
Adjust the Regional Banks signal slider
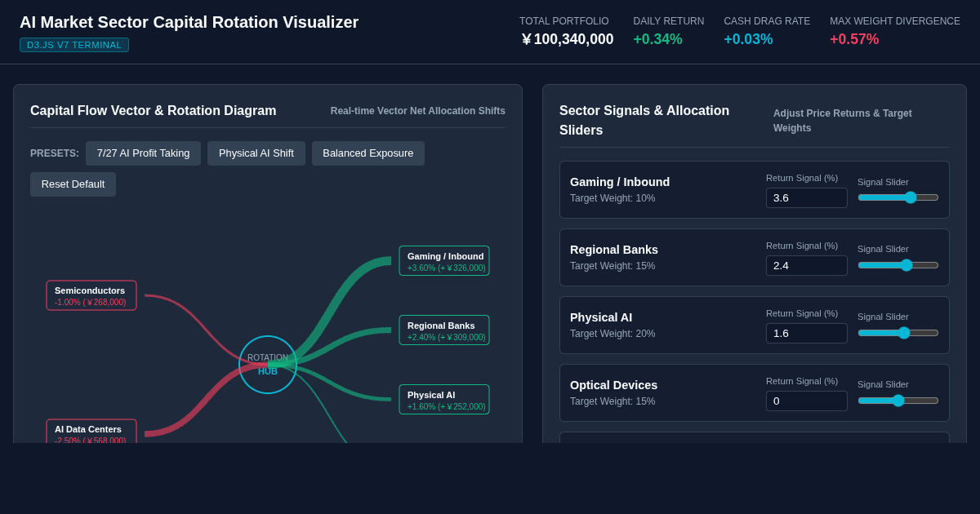tap(898, 265)
